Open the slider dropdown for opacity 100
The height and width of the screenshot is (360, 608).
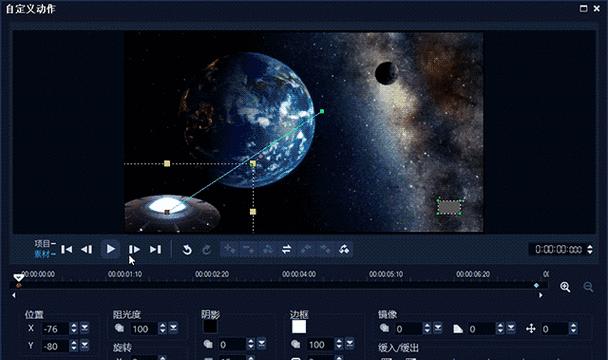coord(173,328)
